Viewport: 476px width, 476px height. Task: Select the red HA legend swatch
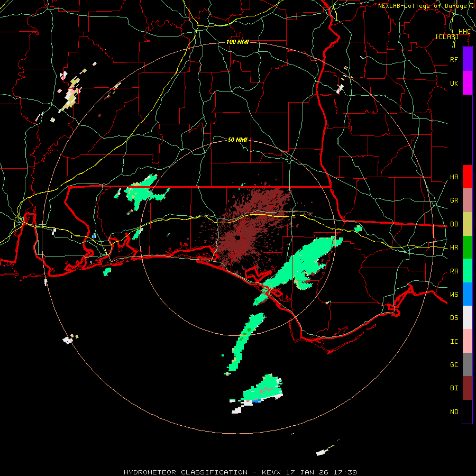[x=467, y=177]
